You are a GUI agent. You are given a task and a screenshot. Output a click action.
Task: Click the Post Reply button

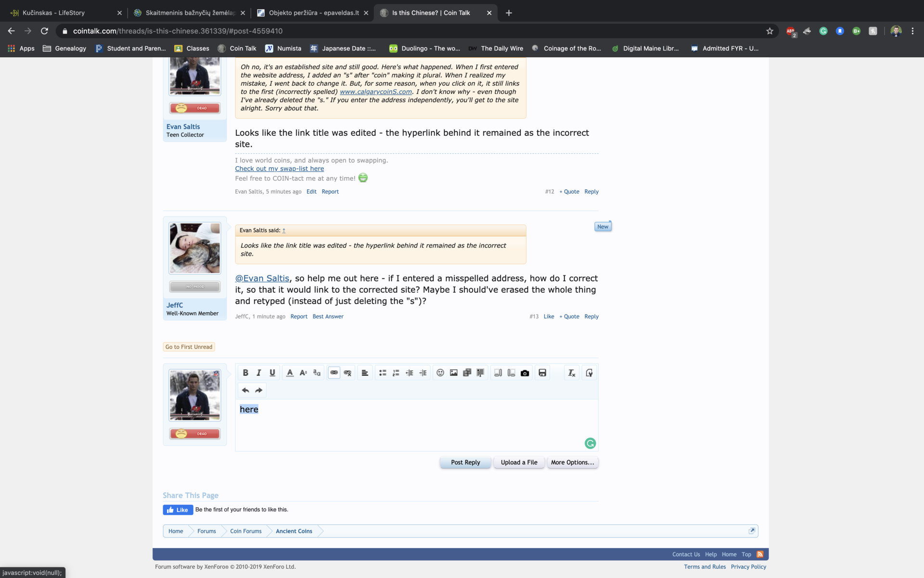465,462
